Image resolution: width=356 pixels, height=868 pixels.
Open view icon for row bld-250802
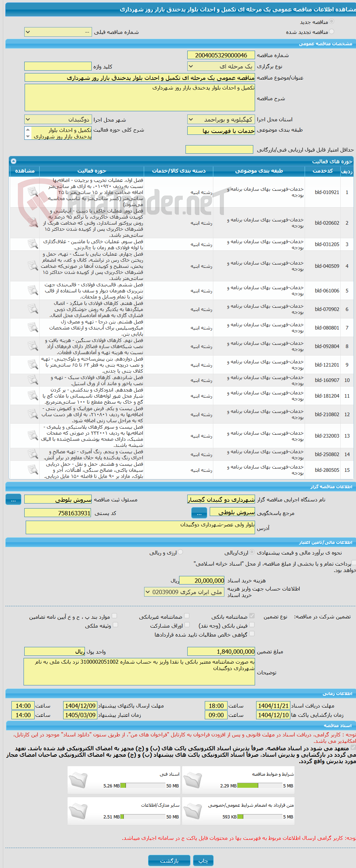(33, 454)
